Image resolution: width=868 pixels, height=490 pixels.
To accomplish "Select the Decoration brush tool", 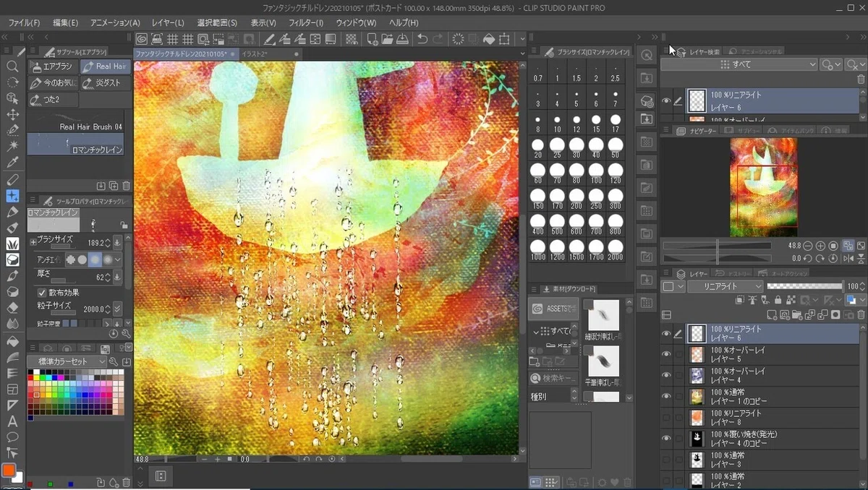I will click(12, 244).
